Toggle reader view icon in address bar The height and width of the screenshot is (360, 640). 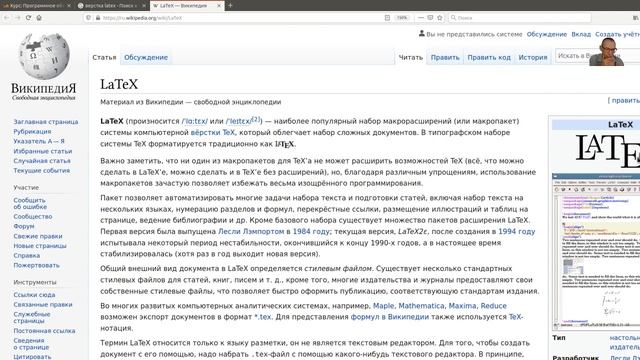(387, 18)
